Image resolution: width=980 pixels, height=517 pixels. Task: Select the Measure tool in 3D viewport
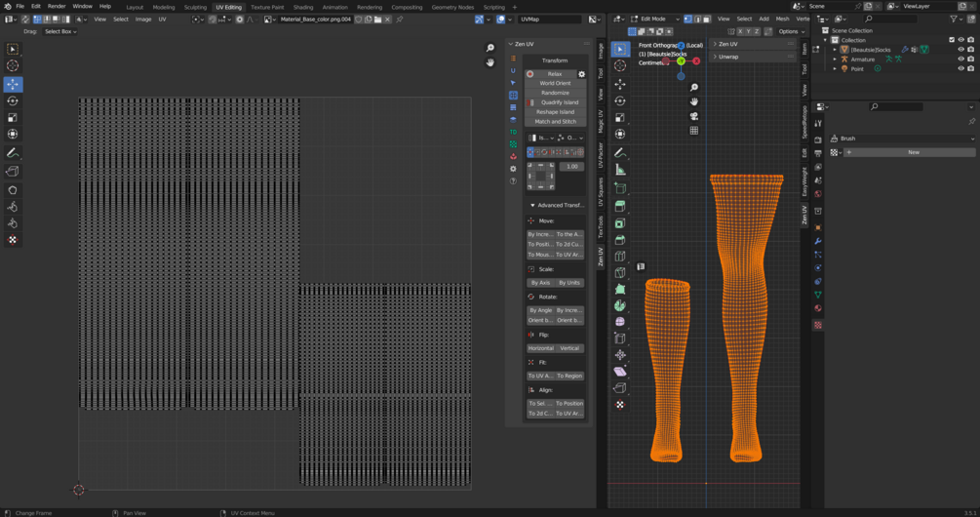(620, 170)
